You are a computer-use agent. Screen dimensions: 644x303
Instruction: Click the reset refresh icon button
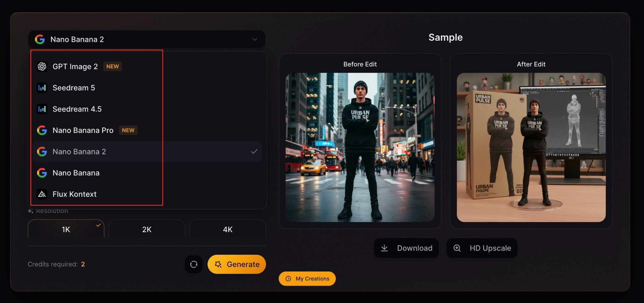pyautogui.click(x=194, y=264)
